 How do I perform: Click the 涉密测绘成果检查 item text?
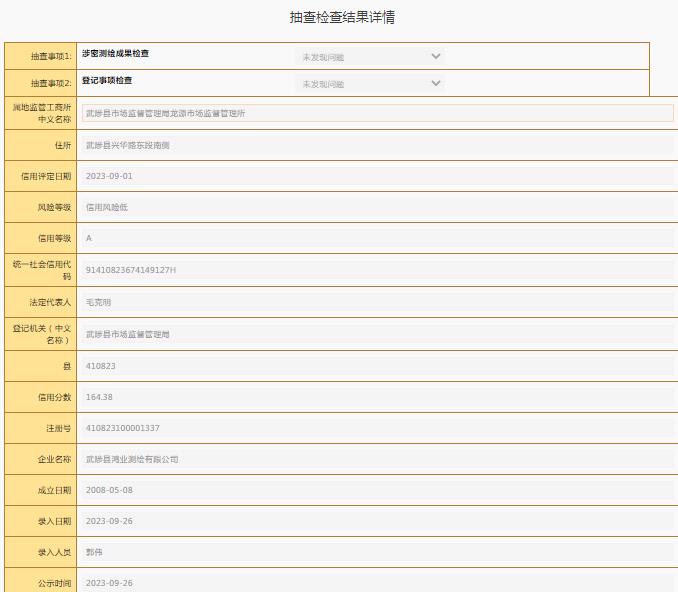[115, 53]
